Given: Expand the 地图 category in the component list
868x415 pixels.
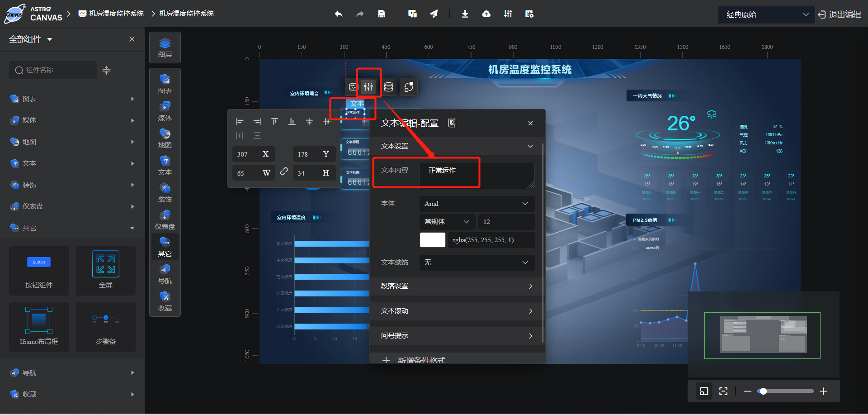Looking at the screenshot, I should pyautogui.click(x=72, y=142).
